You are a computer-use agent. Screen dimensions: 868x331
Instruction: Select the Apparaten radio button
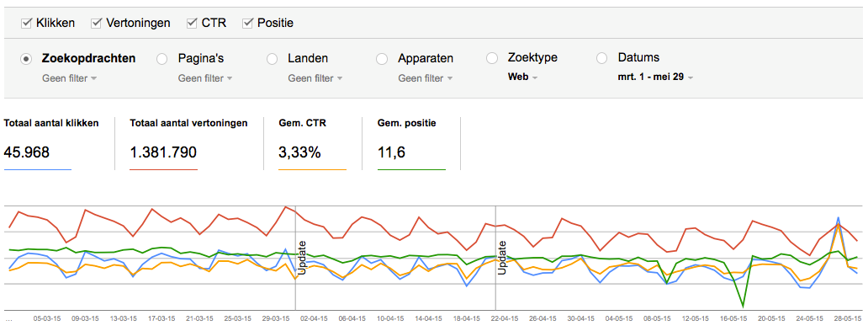click(x=381, y=59)
